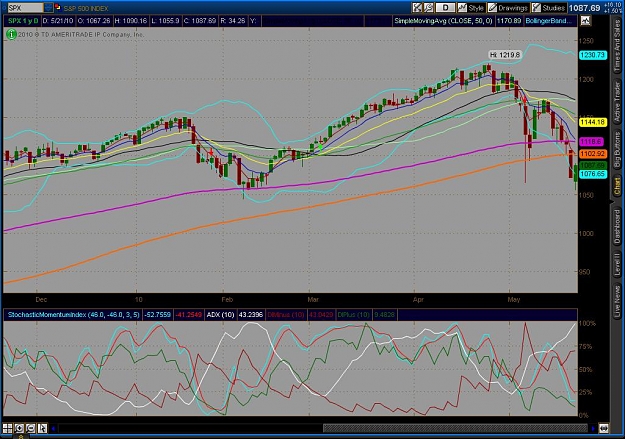This screenshot has height=439, width=625.
Task: Open the Dashboard side tab
Action: (617, 226)
